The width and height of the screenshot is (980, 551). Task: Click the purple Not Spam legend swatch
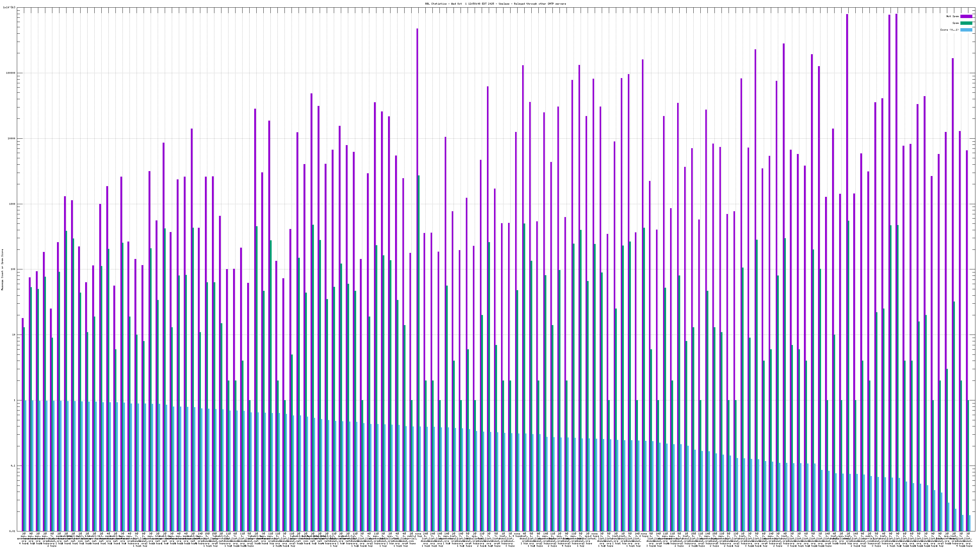coord(966,16)
